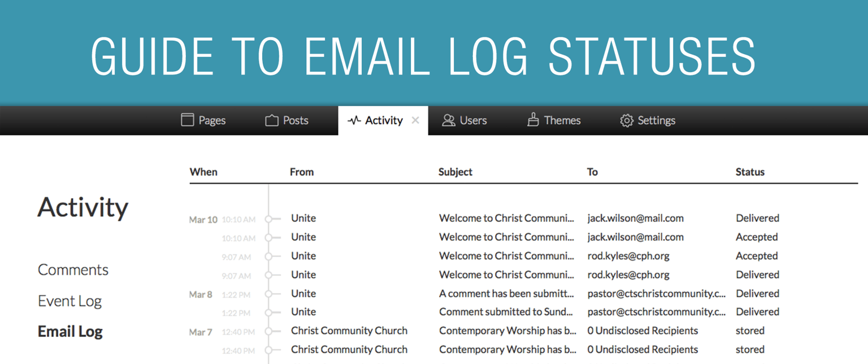868x364 pixels.
Task: View the Event Log
Action: tap(70, 301)
